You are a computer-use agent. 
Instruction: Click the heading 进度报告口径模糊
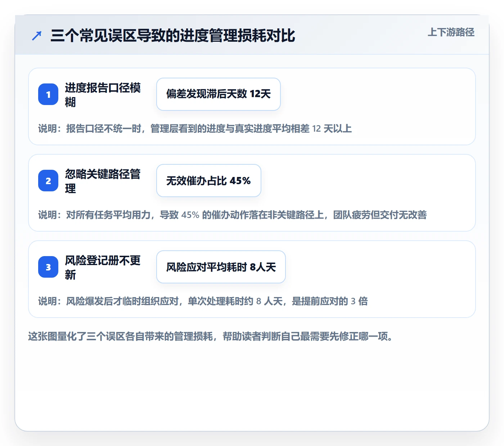(x=103, y=95)
